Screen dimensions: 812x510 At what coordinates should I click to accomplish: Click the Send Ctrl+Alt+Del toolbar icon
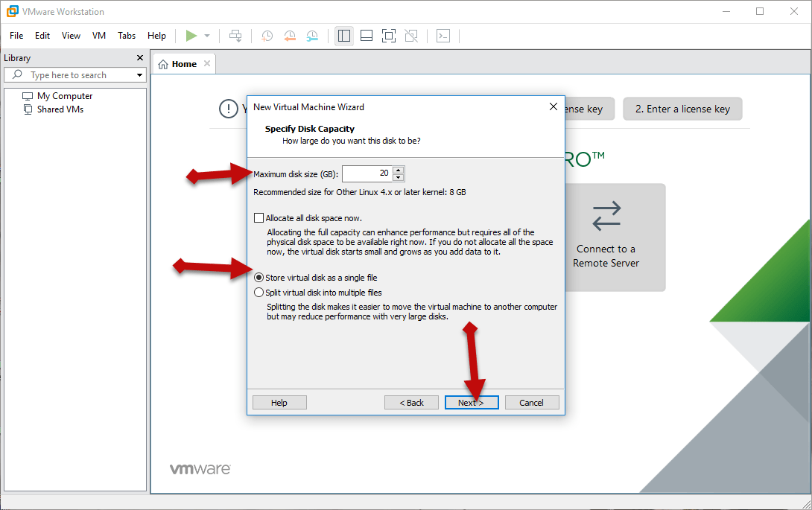[235, 36]
